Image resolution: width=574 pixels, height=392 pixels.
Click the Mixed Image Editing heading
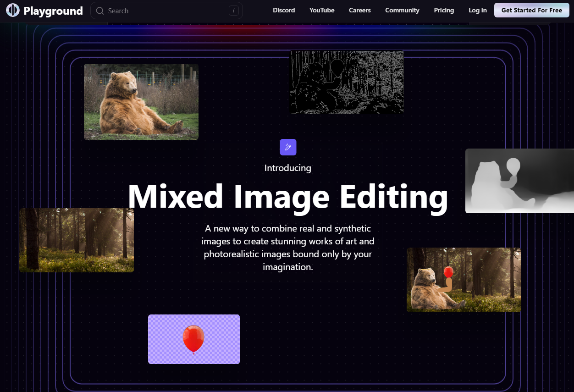click(x=287, y=197)
